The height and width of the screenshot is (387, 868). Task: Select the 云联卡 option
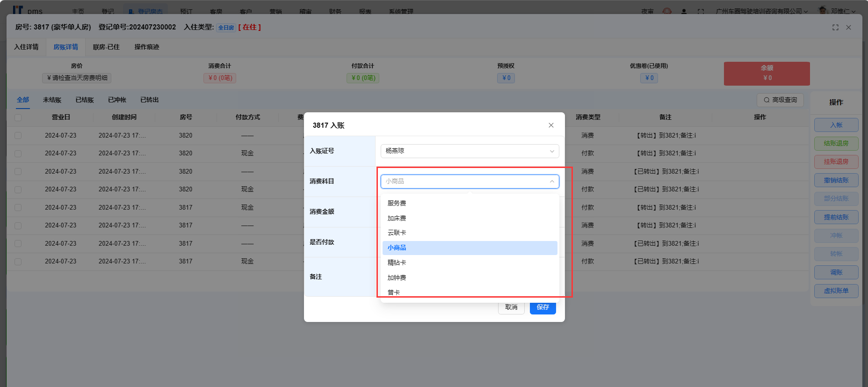tap(397, 233)
